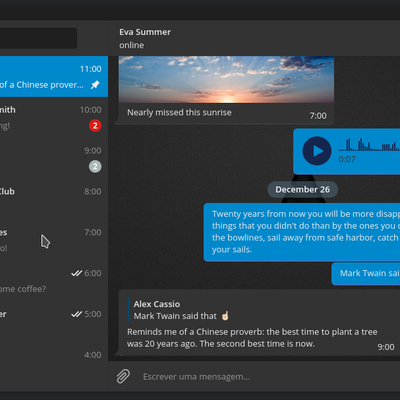Open the Club chat at 8:00
This screenshot has height=400, width=400.
[54, 199]
